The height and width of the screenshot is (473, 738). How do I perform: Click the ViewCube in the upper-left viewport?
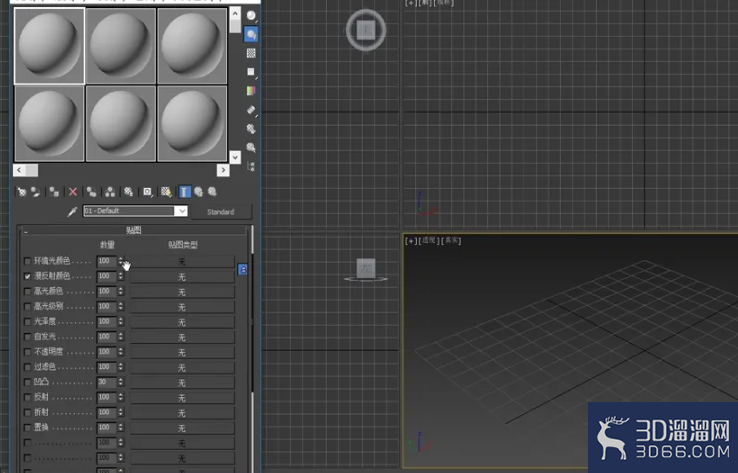[366, 30]
